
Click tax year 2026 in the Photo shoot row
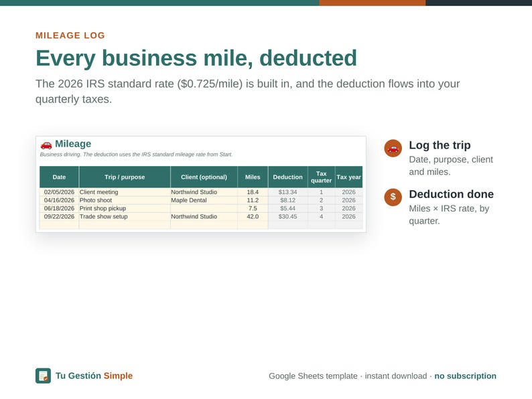click(x=349, y=200)
